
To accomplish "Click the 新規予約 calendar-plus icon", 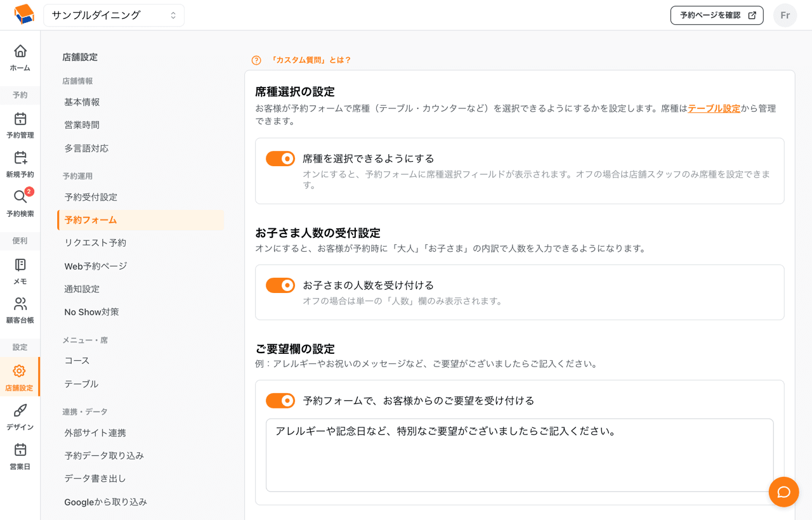I will coord(20,158).
